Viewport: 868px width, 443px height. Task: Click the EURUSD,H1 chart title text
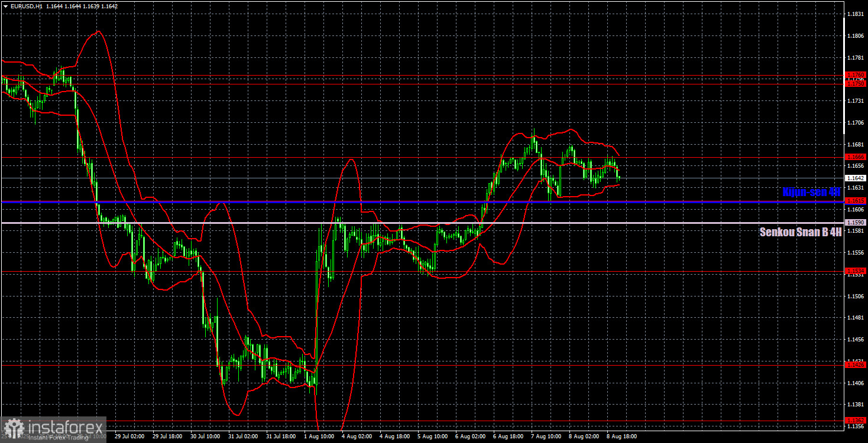pyautogui.click(x=25, y=6)
